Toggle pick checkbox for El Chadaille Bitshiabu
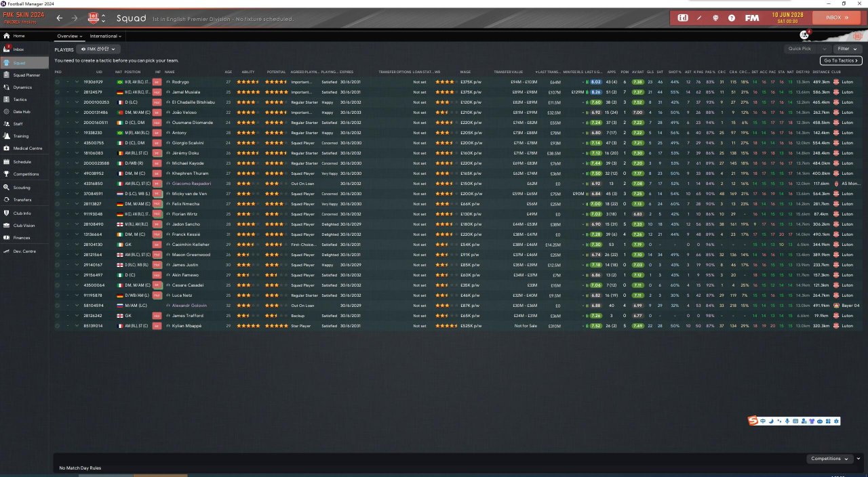Image resolution: width=868 pixels, height=477 pixels. [x=58, y=102]
